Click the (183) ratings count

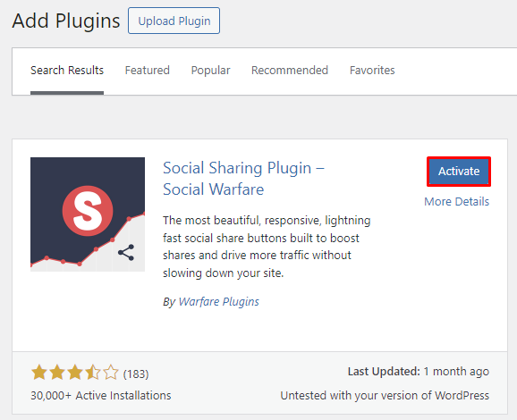[x=136, y=374]
